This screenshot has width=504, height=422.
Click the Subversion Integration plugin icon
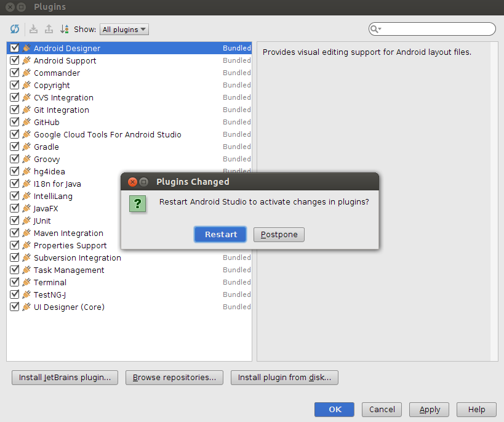pyautogui.click(x=26, y=258)
